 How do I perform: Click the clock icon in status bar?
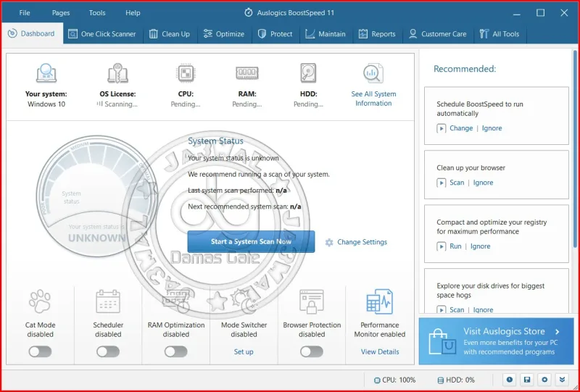pos(510,380)
